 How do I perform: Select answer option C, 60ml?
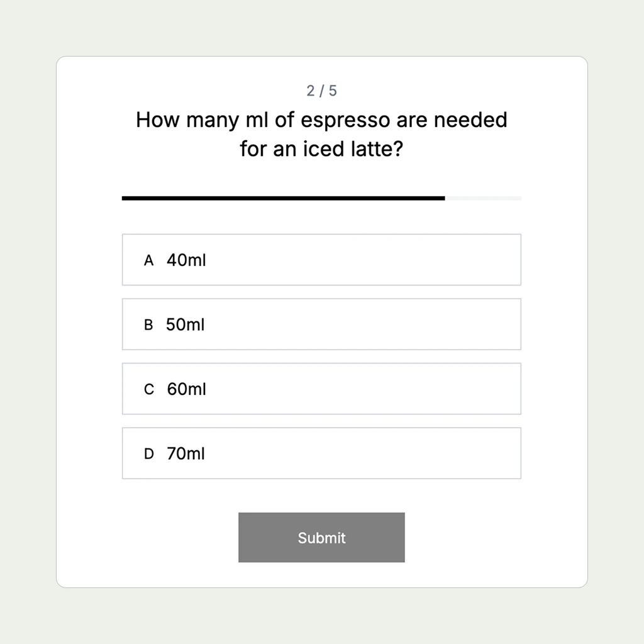tap(321, 389)
